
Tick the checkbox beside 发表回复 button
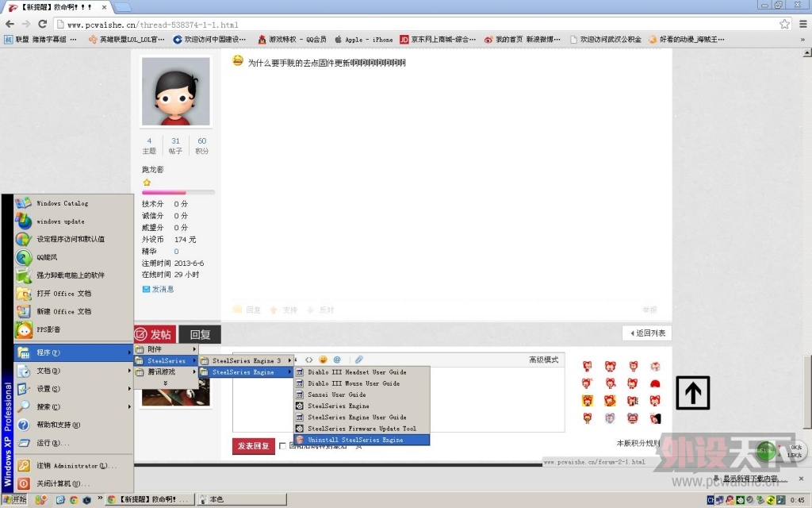[283, 446]
